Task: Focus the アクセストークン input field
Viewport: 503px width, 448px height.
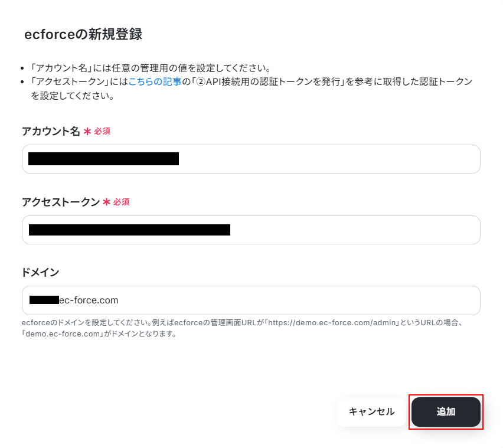Action: (x=354, y=230)
